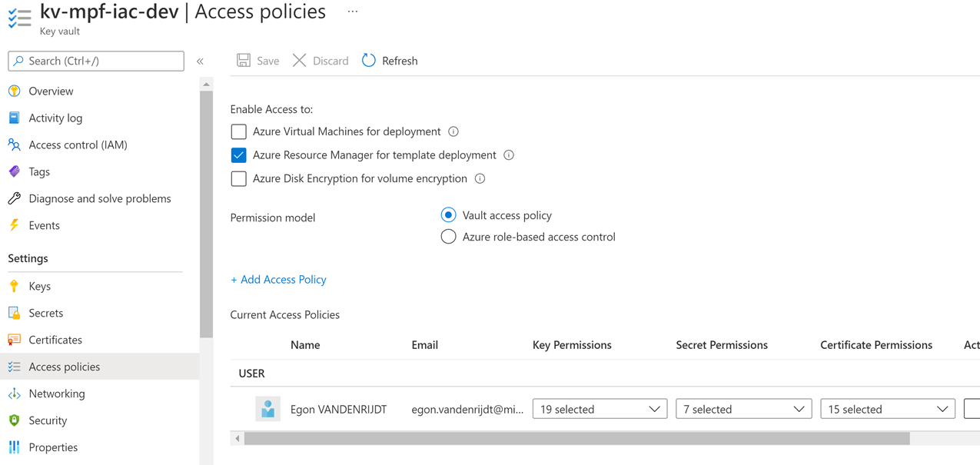Go to Secrets in the Settings menu
This screenshot has width=980, height=465.
[x=46, y=313]
